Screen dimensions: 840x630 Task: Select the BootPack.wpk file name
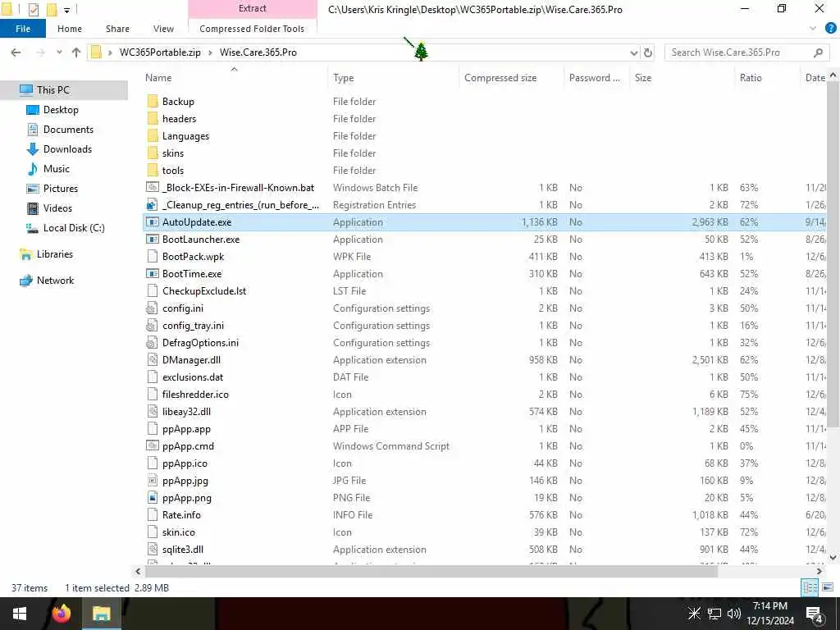point(194,257)
